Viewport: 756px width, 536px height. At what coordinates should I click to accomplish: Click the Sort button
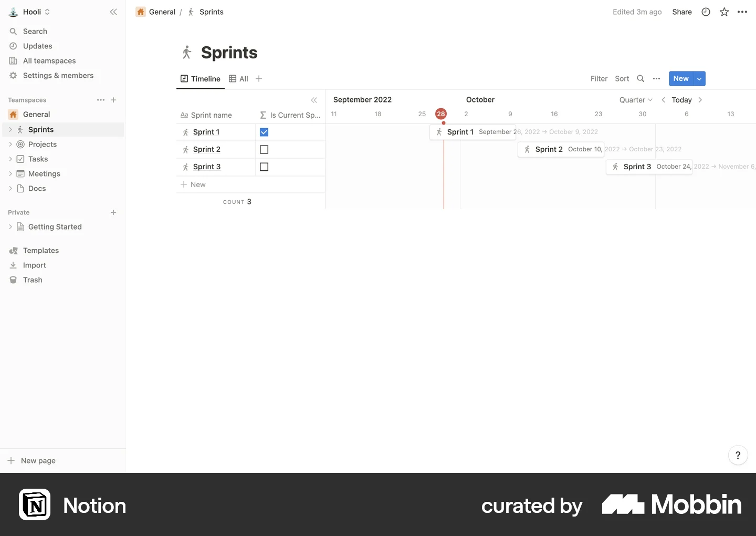click(x=622, y=78)
